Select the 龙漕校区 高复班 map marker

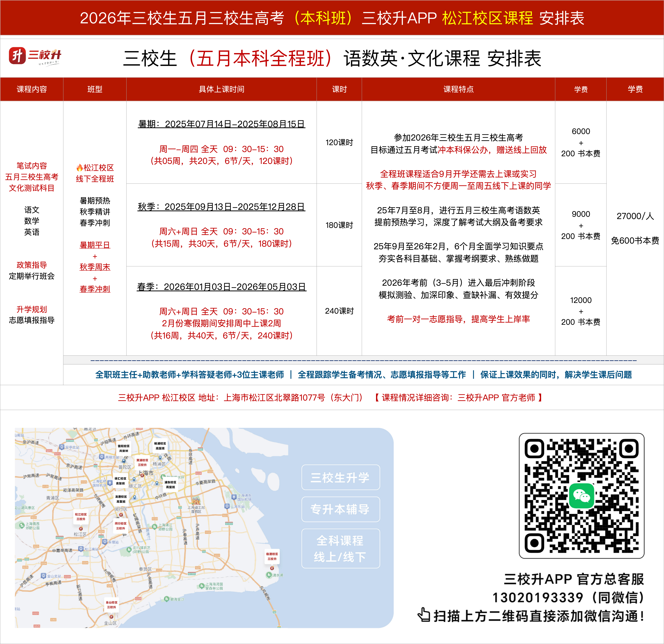[x=121, y=499]
